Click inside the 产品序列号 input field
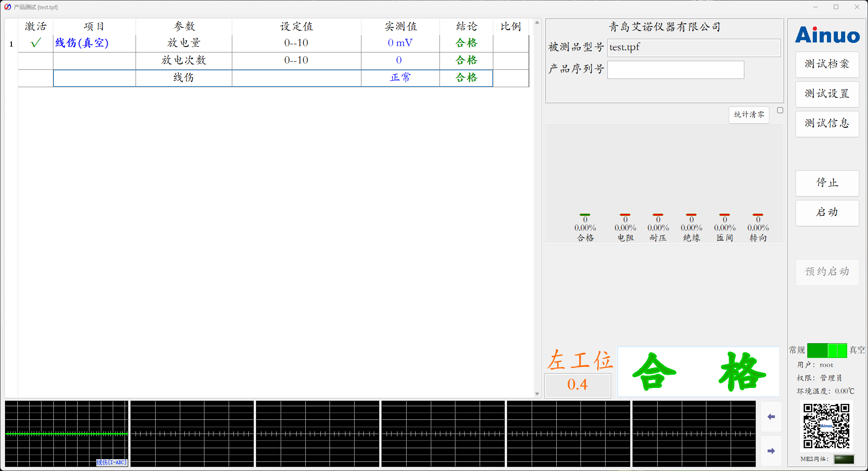This screenshot has width=868, height=471. tap(675, 69)
